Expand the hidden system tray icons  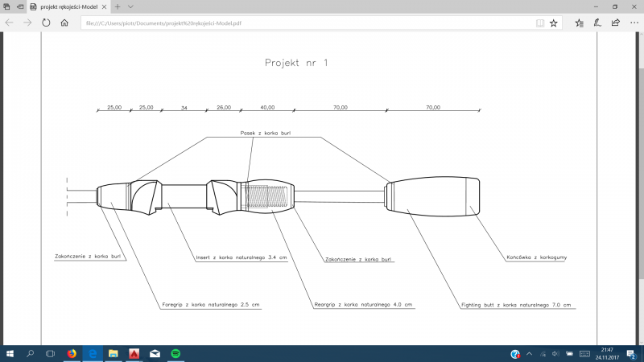click(528, 353)
